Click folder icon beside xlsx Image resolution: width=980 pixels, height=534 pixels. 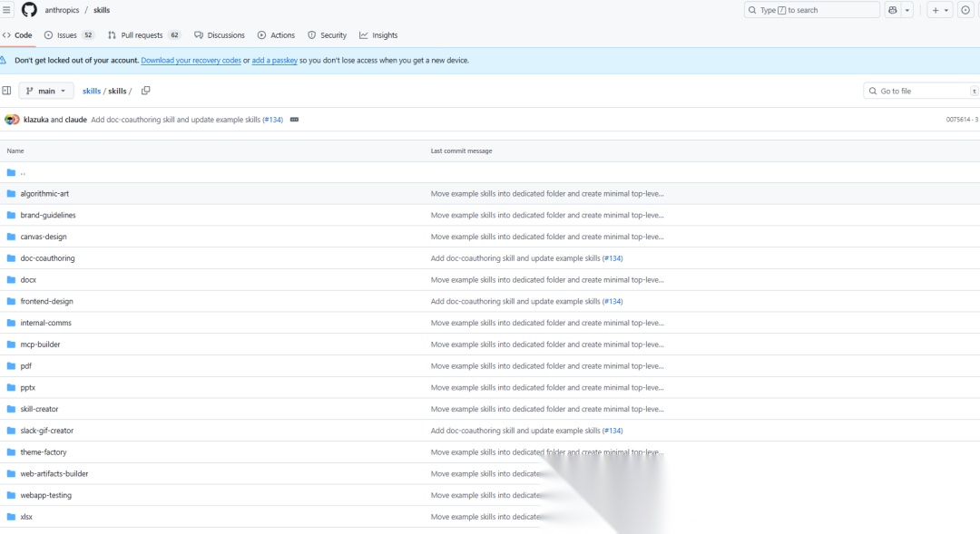coord(11,517)
